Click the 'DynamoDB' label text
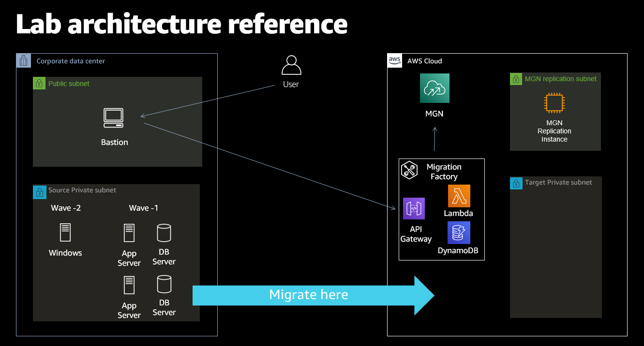 (459, 250)
